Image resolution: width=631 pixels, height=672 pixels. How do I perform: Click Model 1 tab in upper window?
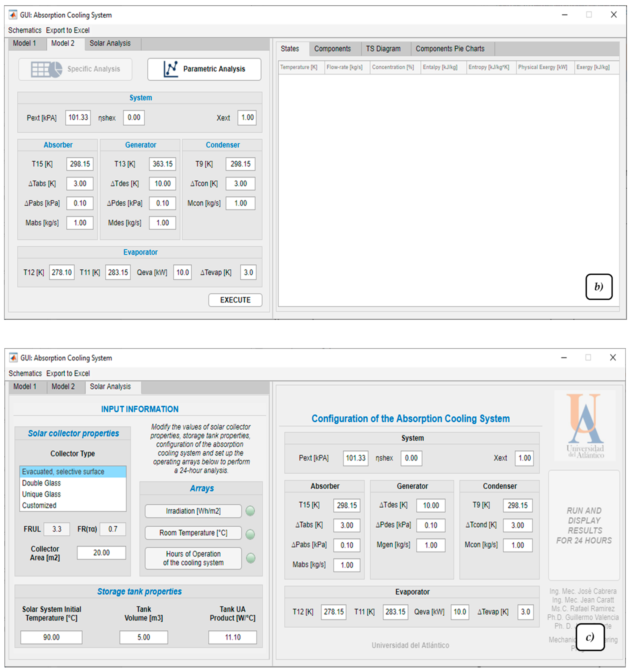tap(24, 43)
